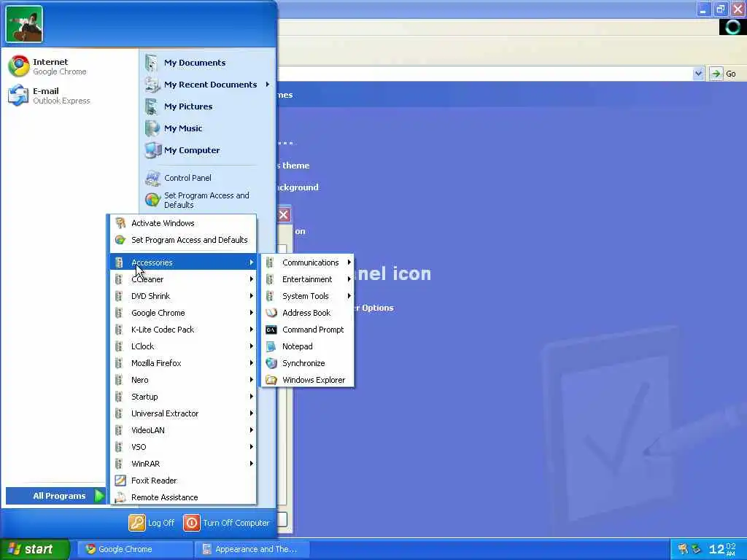
Task: Expand the CCleaner program folder
Action: click(183, 279)
